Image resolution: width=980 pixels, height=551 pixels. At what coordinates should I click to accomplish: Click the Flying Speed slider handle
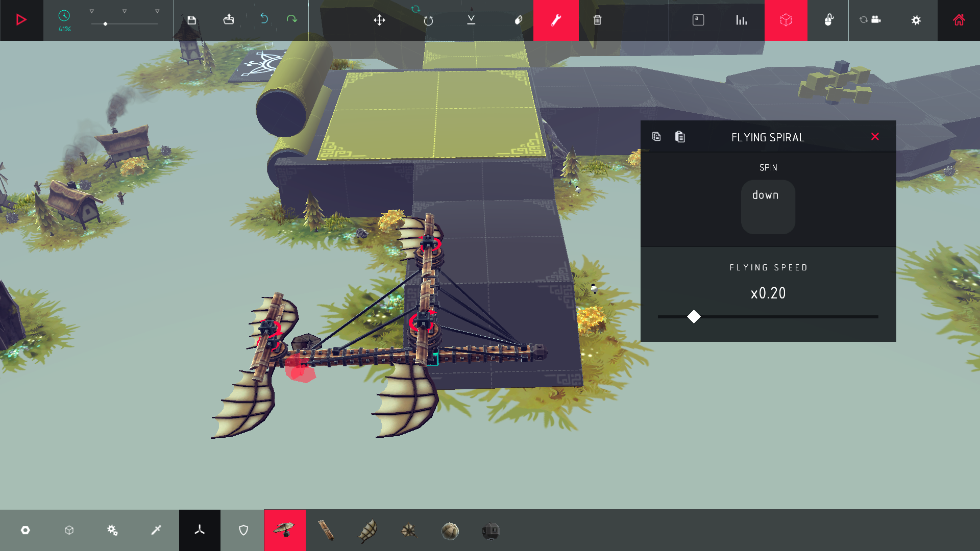click(694, 317)
